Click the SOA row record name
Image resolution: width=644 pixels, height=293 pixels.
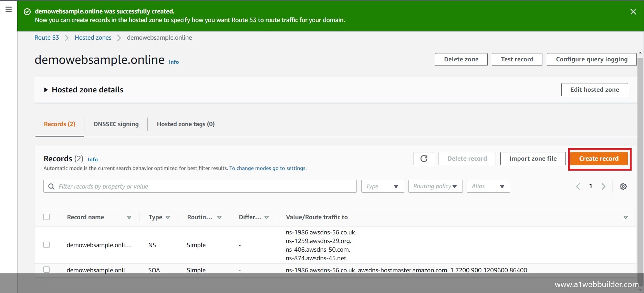pos(99,270)
